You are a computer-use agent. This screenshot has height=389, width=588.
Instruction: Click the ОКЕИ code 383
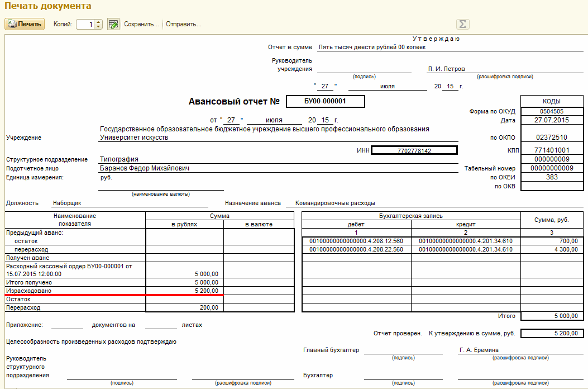(x=552, y=177)
